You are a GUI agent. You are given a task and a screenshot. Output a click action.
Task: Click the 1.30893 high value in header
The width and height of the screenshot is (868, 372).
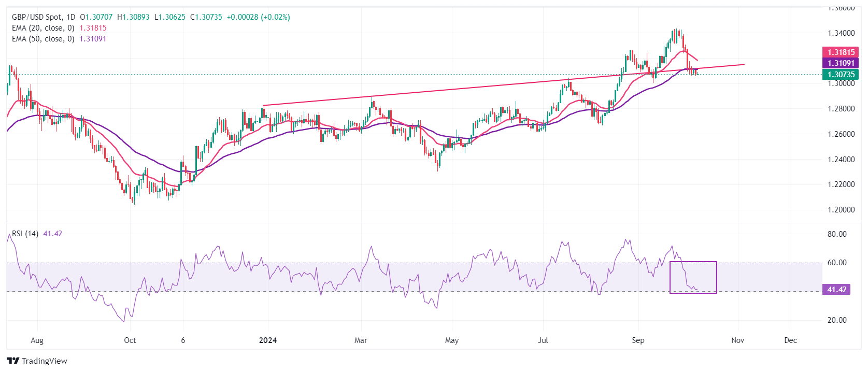(x=133, y=17)
